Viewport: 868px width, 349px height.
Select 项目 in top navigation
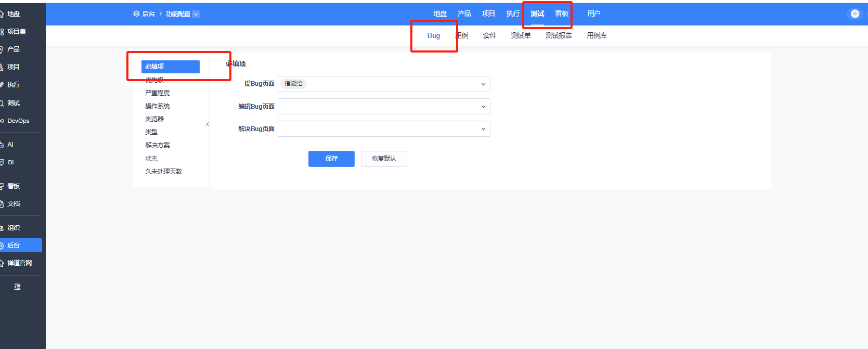[488, 14]
